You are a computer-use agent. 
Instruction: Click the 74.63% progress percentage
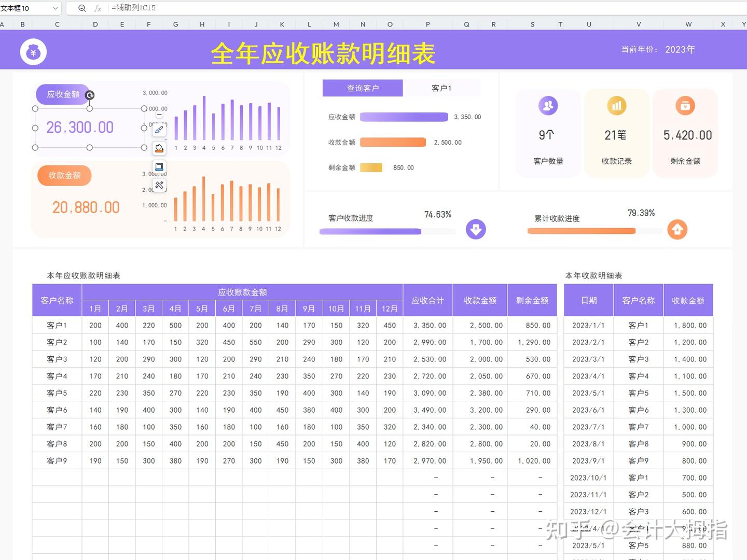(438, 214)
